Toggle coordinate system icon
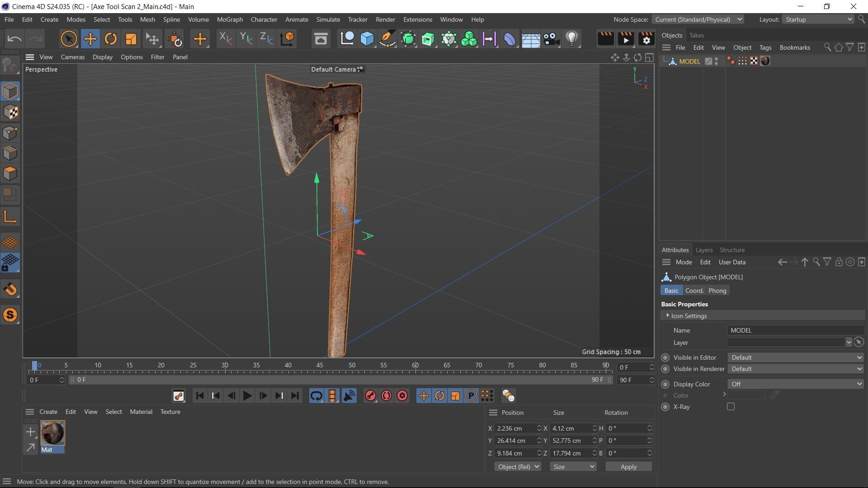868x488 pixels. point(287,39)
